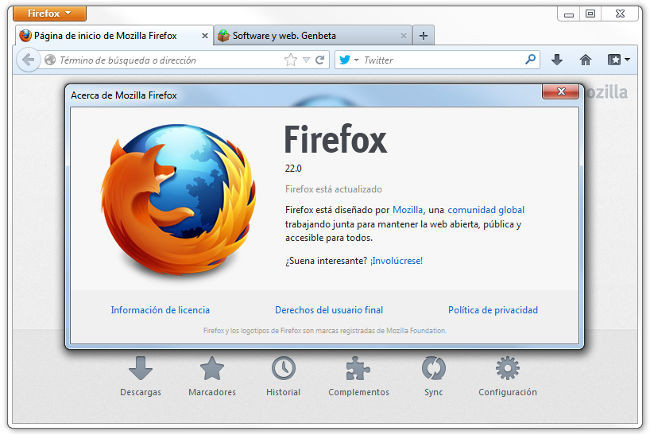Open the ¡Involúcrese! link

pyautogui.click(x=396, y=261)
